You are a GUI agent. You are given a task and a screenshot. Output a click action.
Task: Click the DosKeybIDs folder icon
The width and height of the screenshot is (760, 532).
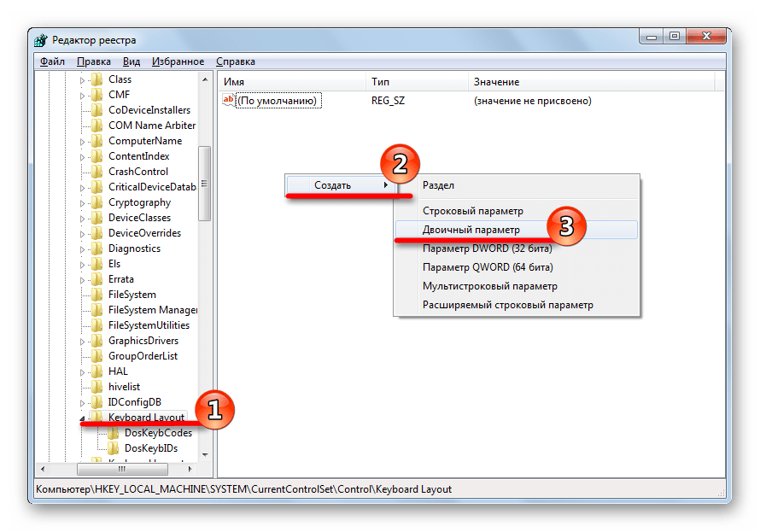[x=112, y=448]
